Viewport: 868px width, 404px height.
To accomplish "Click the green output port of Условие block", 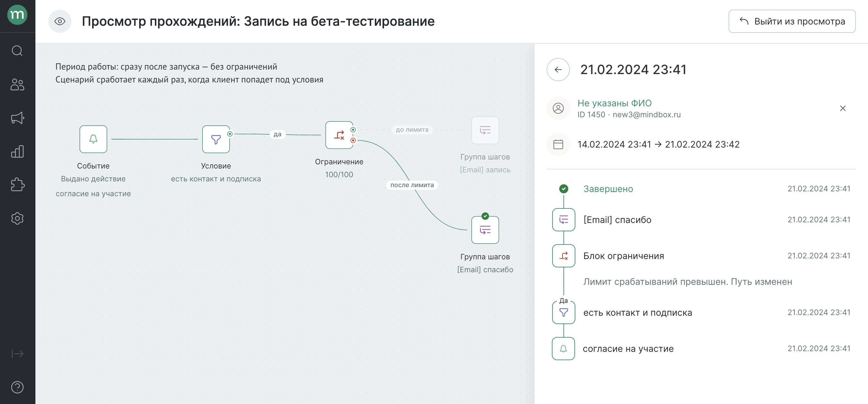I will point(230,134).
